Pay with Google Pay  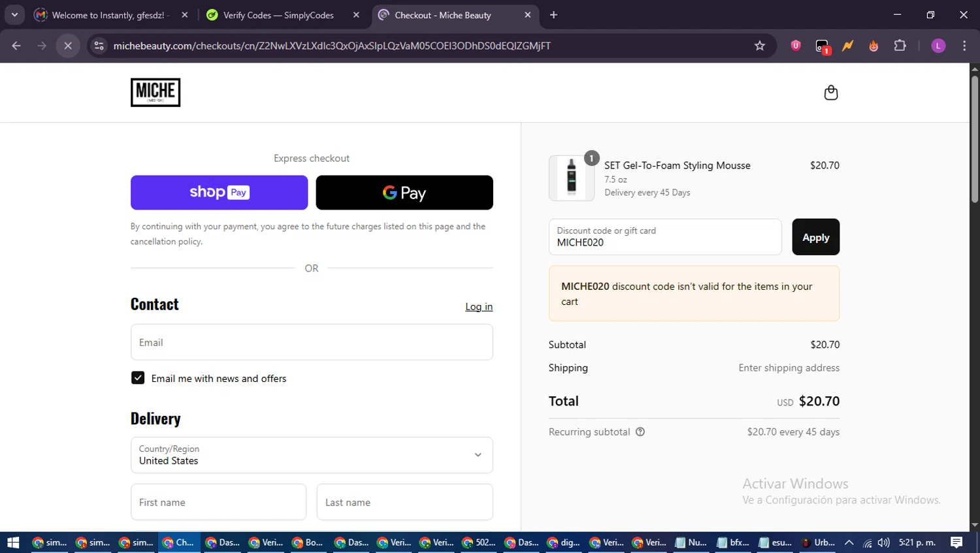click(x=404, y=193)
